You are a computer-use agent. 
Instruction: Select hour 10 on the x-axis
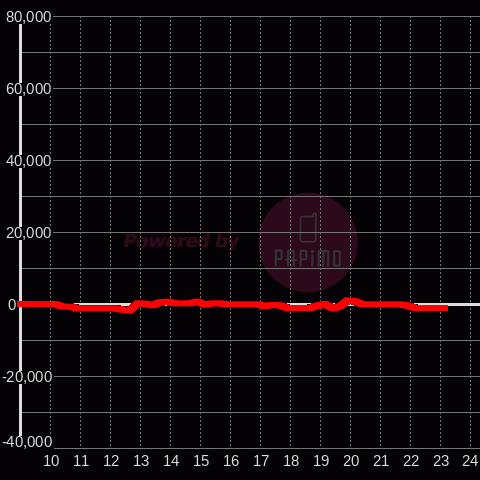(x=51, y=461)
